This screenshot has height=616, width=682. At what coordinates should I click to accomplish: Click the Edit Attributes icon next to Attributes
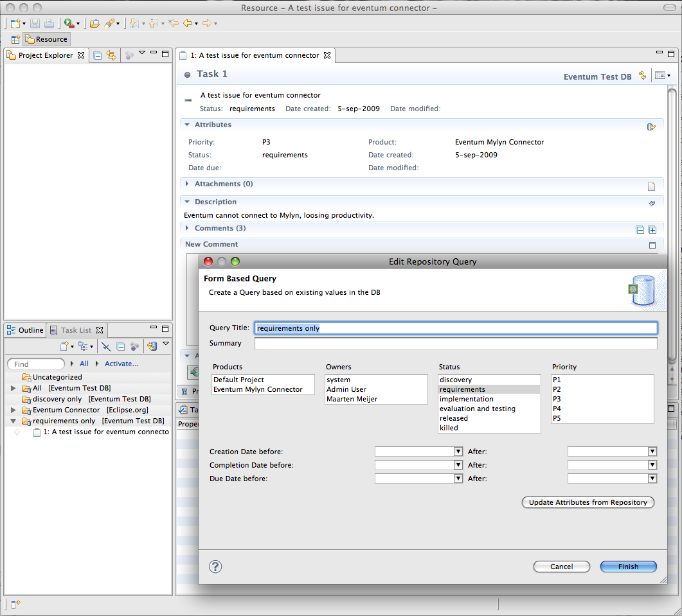pyautogui.click(x=651, y=127)
